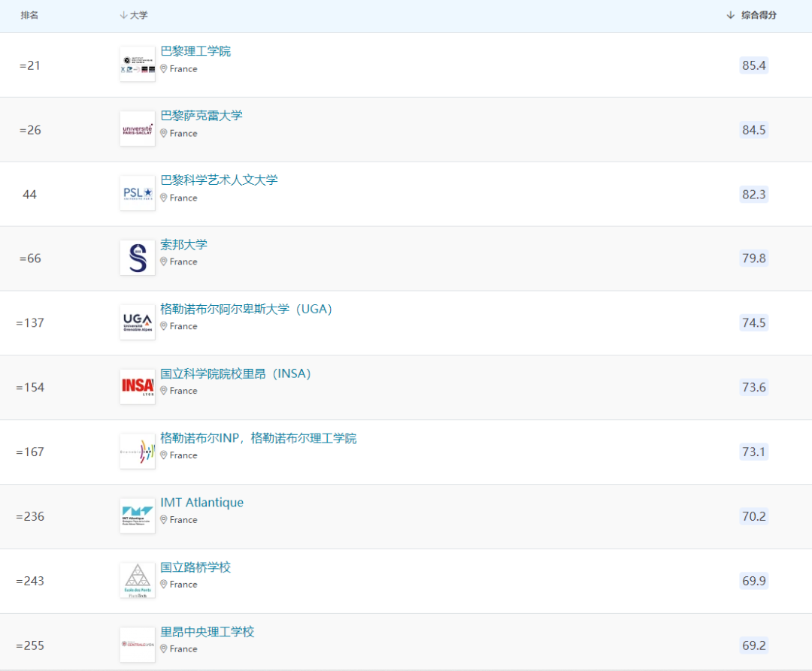812x671 pixels.
Task: Click the score 69.9
Action: (x=753, y=581)
